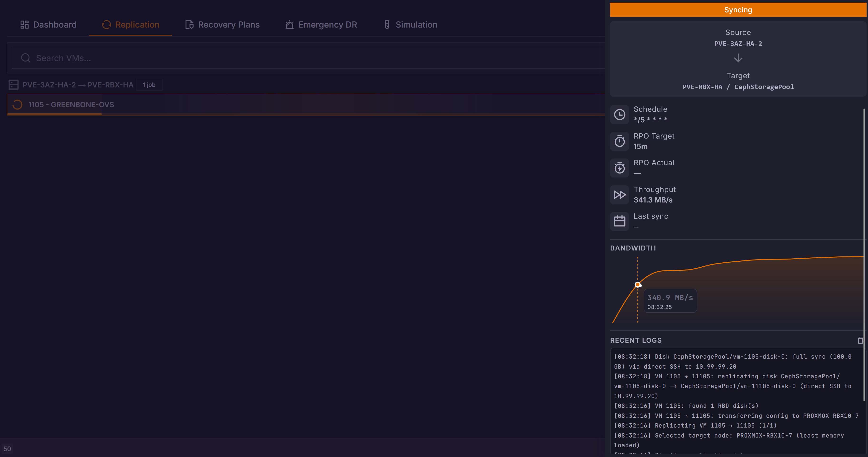Click the search magnifier icon
Viewport: 868px width, 457px height.
pyautogui.click(x=26, y=58)
